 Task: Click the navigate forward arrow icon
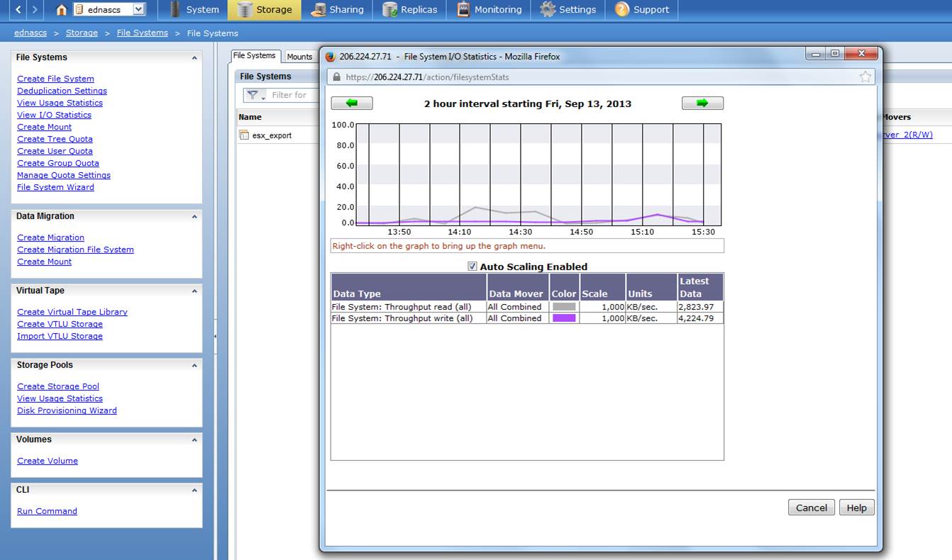pos(35,10)
